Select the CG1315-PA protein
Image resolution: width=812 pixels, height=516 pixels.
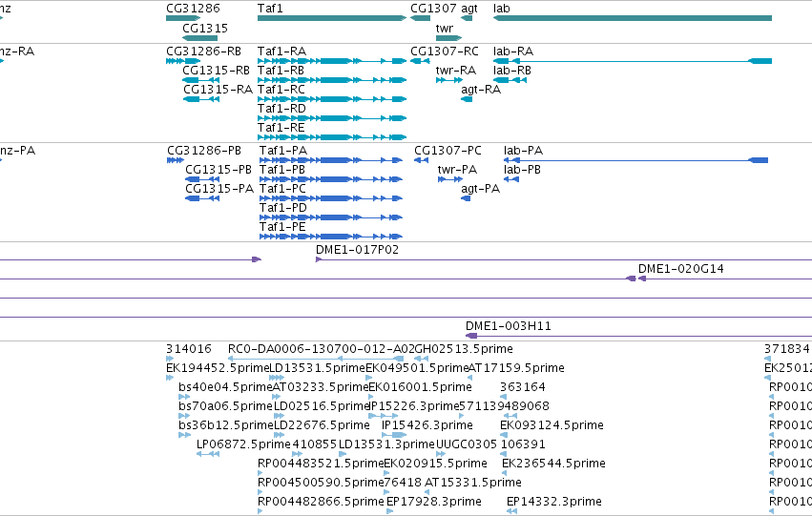[202, 198]
